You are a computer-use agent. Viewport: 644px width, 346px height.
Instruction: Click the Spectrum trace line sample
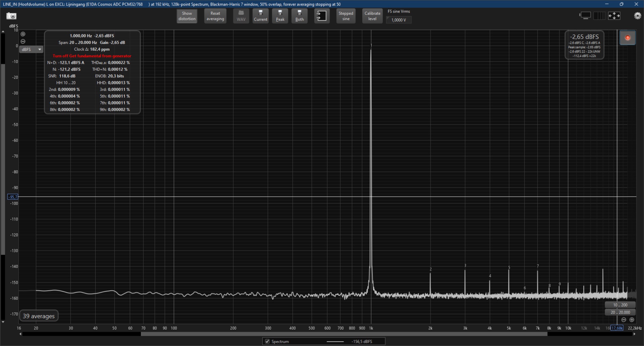(x=335, y=341)
